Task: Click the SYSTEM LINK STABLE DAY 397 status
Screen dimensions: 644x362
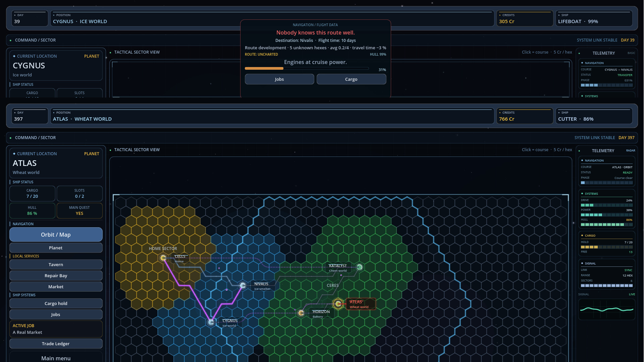Action: (x=604, y=137)
